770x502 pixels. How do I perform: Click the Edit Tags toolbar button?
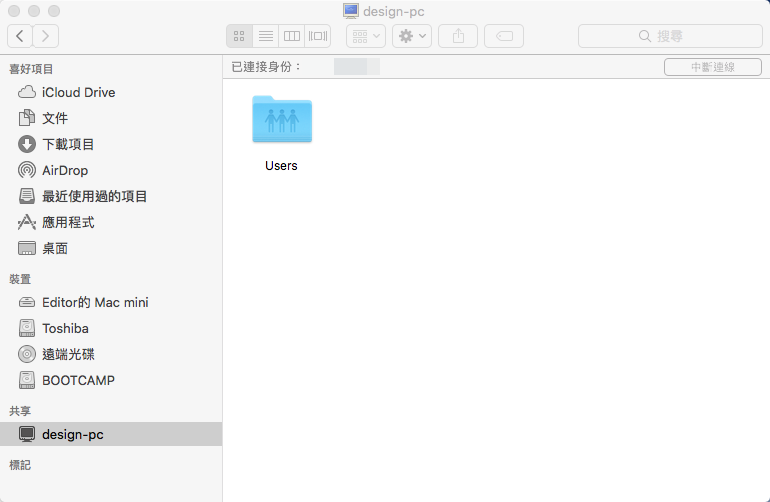(504, 36)
